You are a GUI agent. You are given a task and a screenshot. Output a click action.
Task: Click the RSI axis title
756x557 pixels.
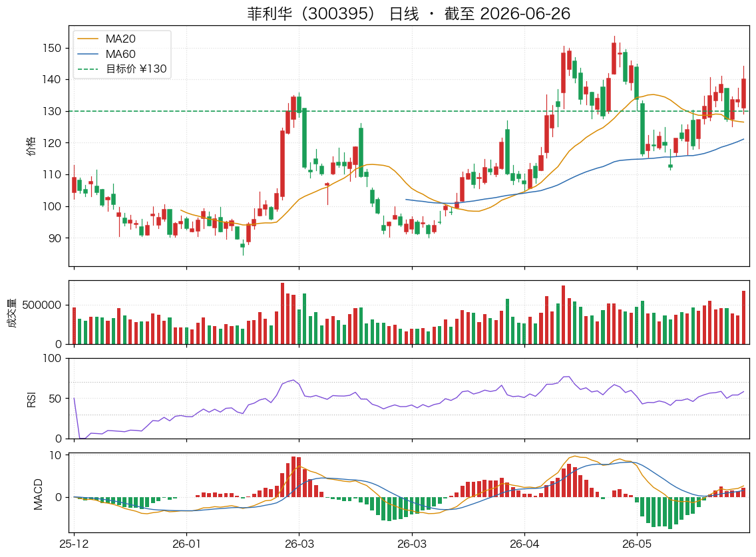coord(31,399)
